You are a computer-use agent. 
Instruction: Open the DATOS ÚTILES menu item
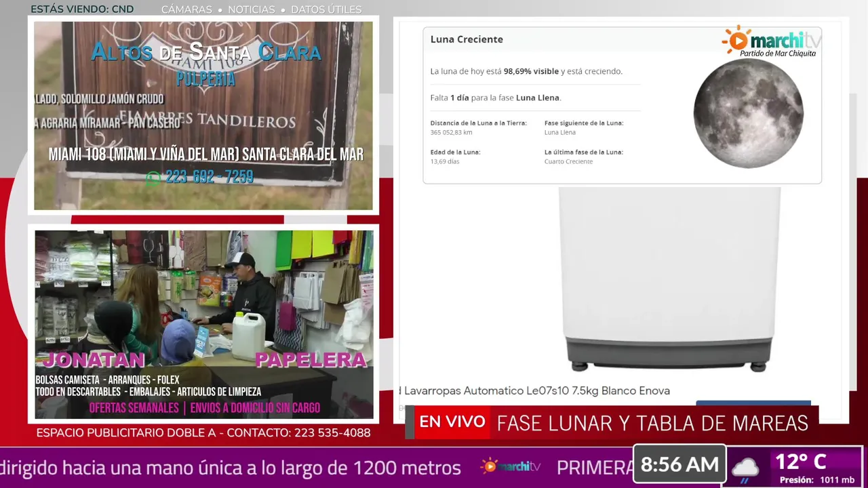326,9
